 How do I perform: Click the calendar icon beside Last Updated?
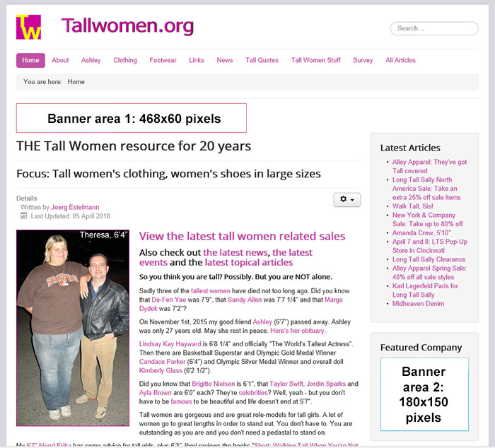tap(23, 216)
